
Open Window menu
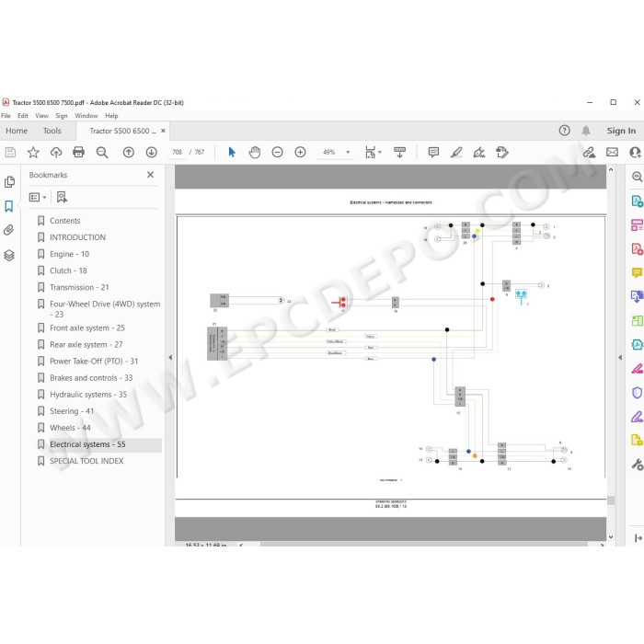86,116
